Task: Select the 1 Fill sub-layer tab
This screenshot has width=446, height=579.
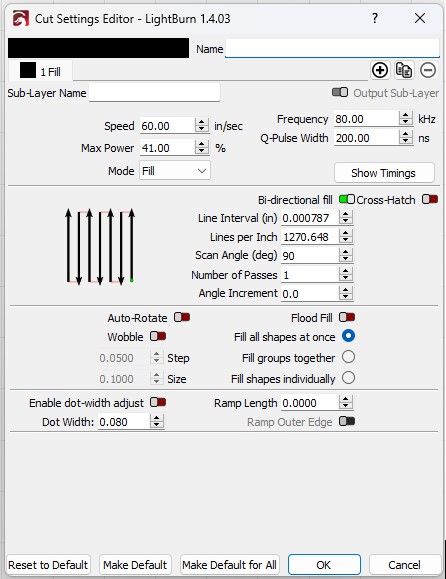Action: [41, 71]
